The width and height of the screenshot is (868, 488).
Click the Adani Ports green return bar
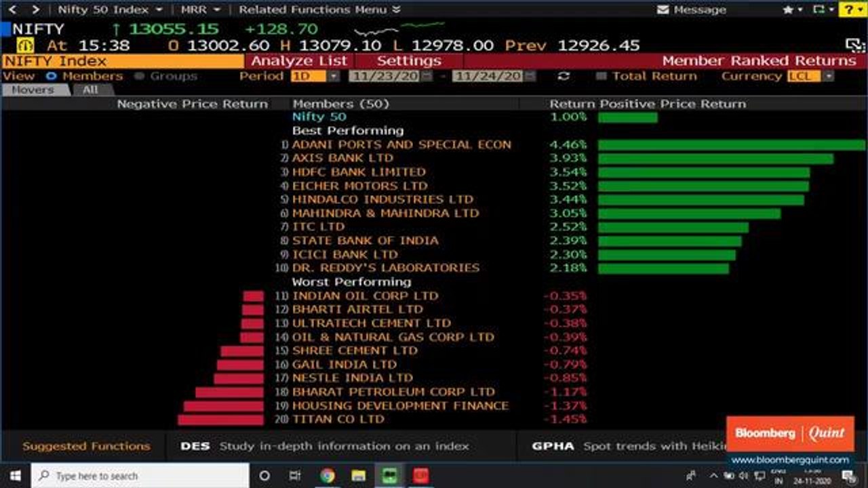click(x=732, y=144)
